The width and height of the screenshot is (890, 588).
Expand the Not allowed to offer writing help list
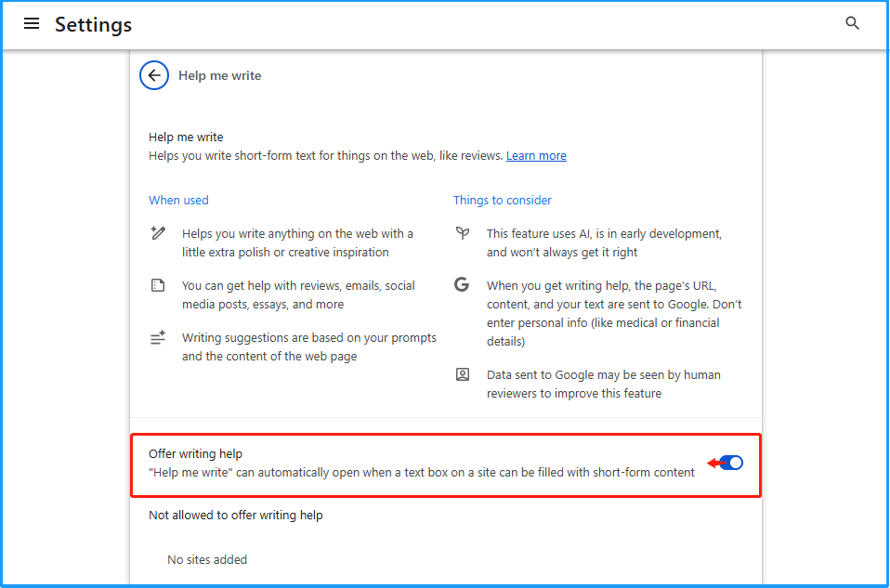(236, 515)
